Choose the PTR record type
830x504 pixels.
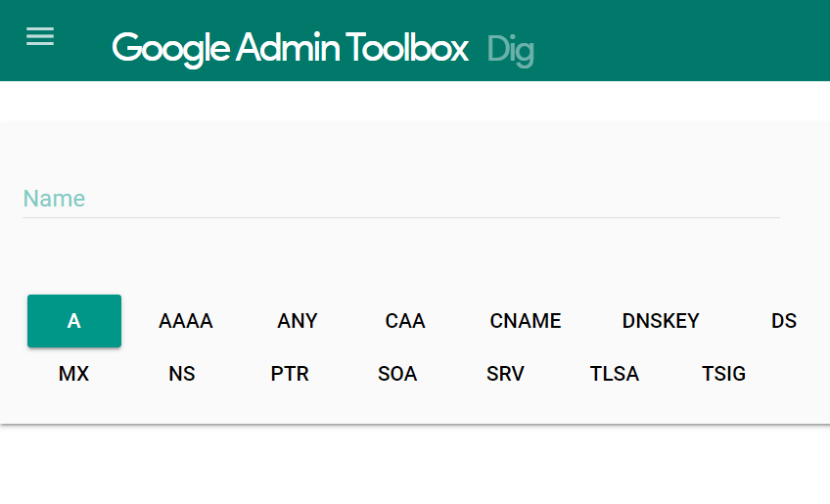pos(290,374)
